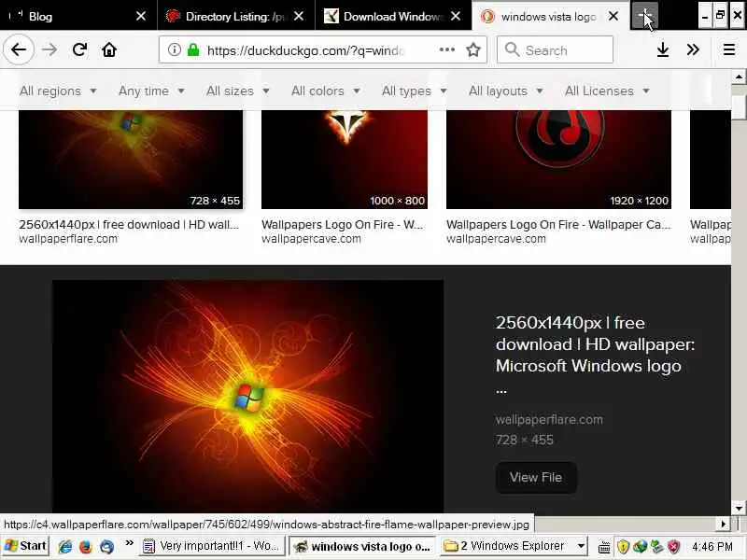Launch Firefox from the quick launch bar
The width and height of the screenshot is (747, 560).
[86, 546]
